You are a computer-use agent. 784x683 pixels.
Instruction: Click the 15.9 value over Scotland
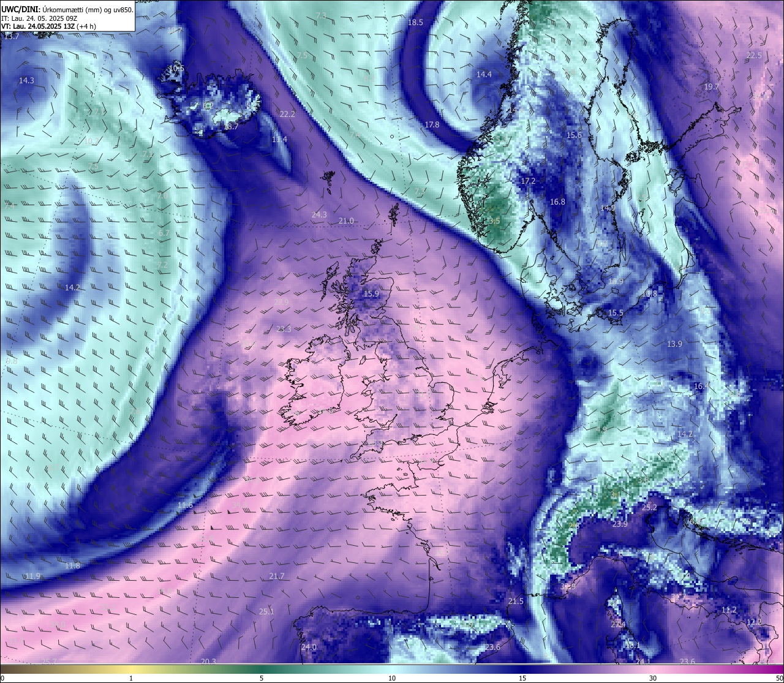click(371, 294)
